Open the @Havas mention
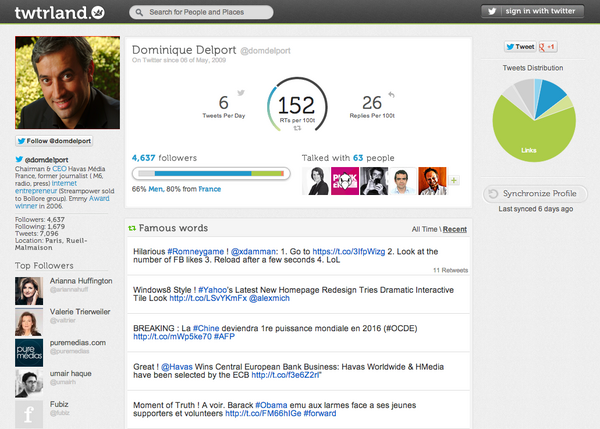The image size is (600, 429). coord(176,367)
